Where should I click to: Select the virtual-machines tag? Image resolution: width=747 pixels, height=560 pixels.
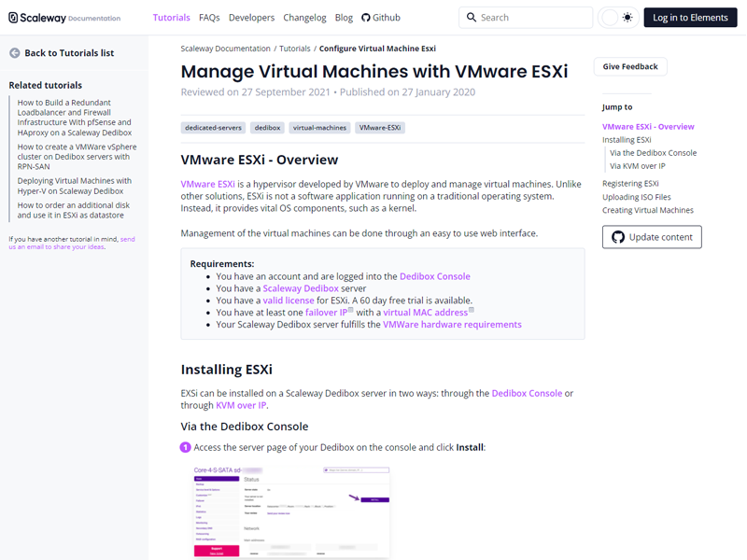point(319,128)
